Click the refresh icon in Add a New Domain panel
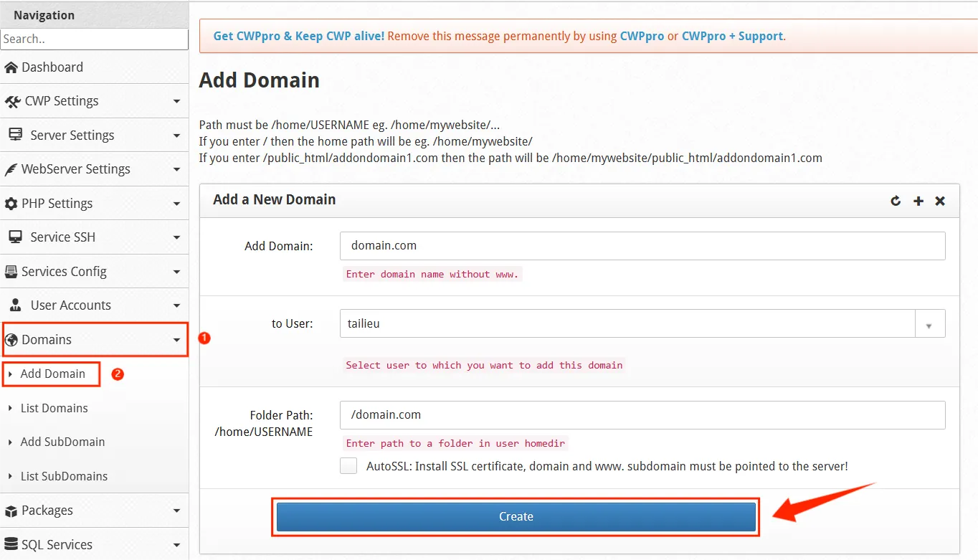The height and width of the screenshot is (560, 978). [896, 201]
